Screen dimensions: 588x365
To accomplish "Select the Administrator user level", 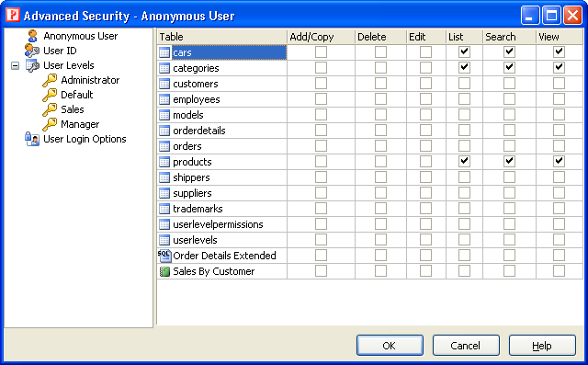I will [x=90, y=80].
